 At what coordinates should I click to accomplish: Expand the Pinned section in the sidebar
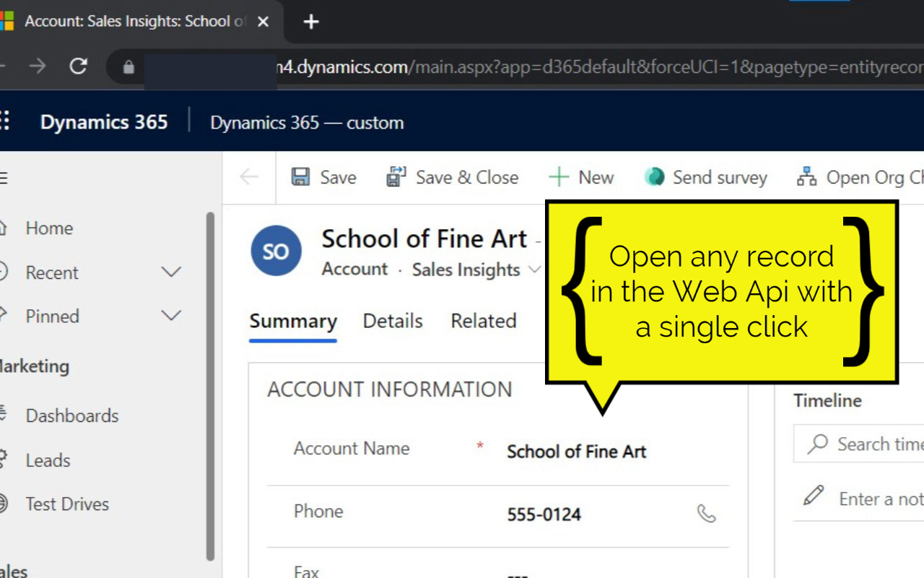[171, 316]
